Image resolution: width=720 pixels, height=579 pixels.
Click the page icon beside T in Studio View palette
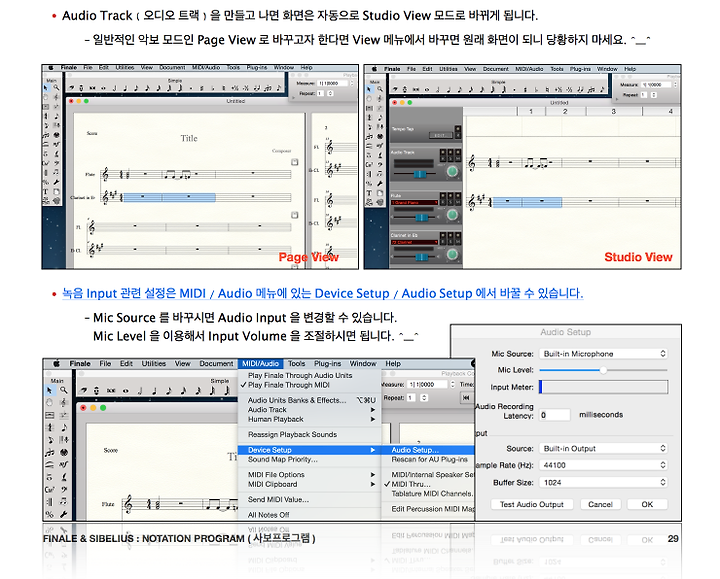379,193
